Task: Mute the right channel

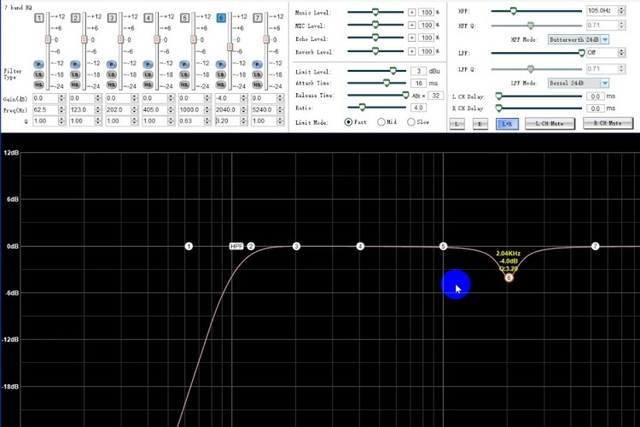Action: (608, 123)
